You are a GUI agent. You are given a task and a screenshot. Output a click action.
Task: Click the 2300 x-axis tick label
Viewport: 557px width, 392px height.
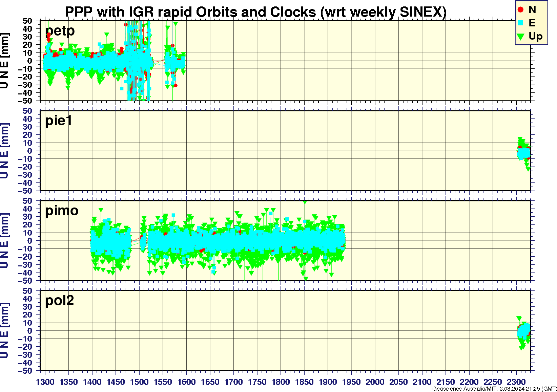point(516,382)
